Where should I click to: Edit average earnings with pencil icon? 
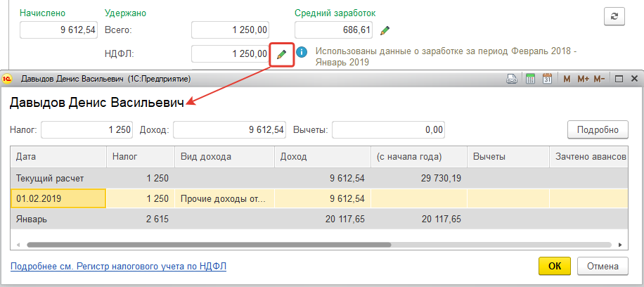[385, 30]
